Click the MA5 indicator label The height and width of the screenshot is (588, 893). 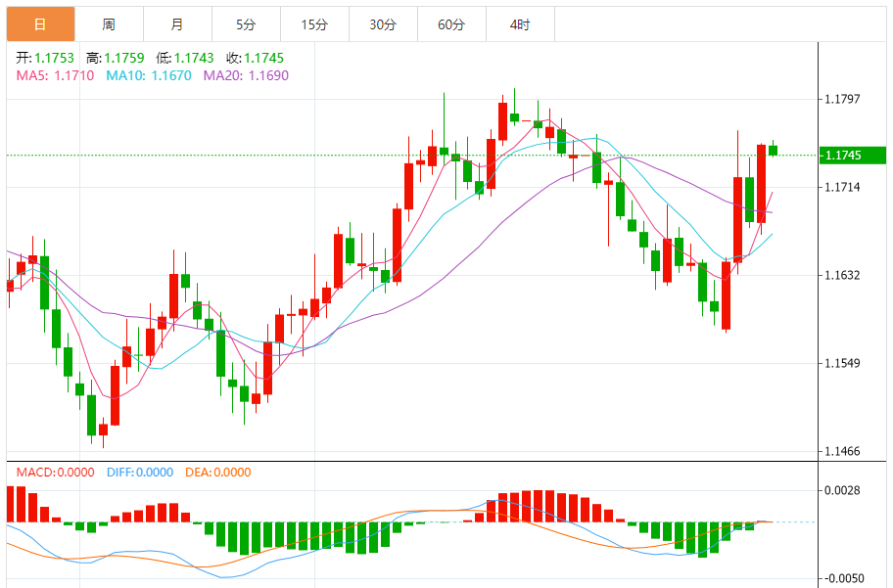(x=55, y=75)
